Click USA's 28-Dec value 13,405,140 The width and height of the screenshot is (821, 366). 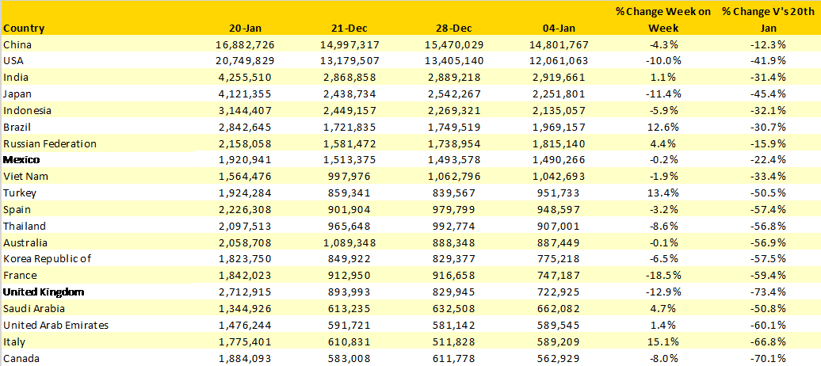click(454, 61)
